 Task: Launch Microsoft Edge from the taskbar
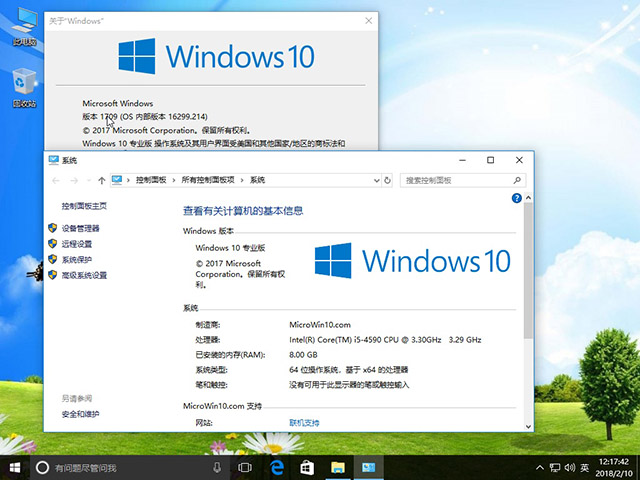click(277, 468)
